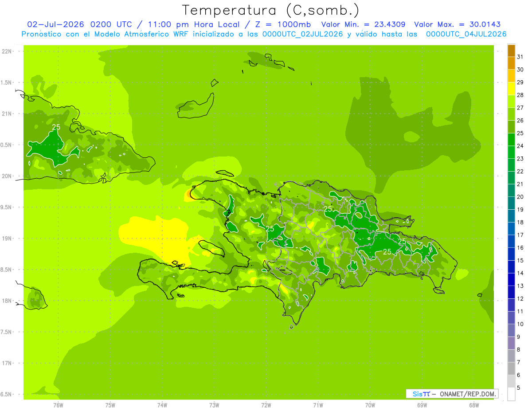The width and height of the screenshot is (532, 411).
Task: Click the "9.5N" latitude tick label
Action: (x=7, y=207)
